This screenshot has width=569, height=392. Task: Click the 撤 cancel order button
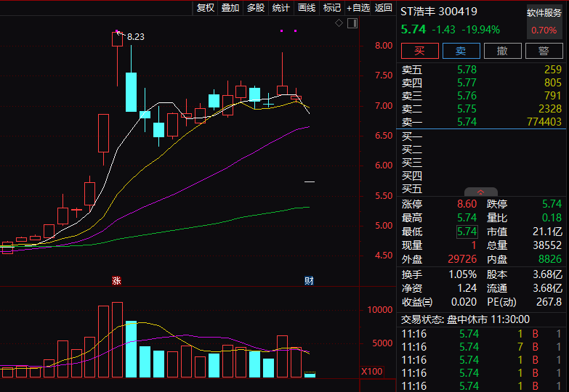[503, 51]
